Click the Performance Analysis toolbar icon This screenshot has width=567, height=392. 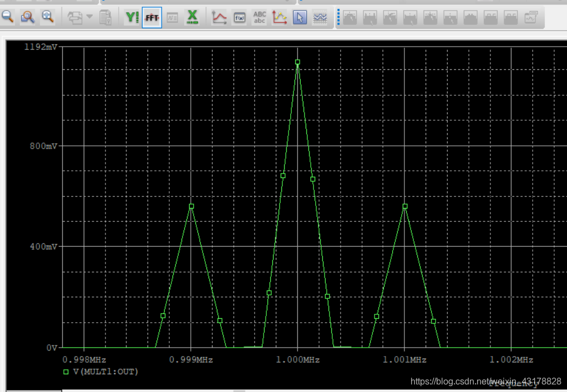[x=173, y=17]
